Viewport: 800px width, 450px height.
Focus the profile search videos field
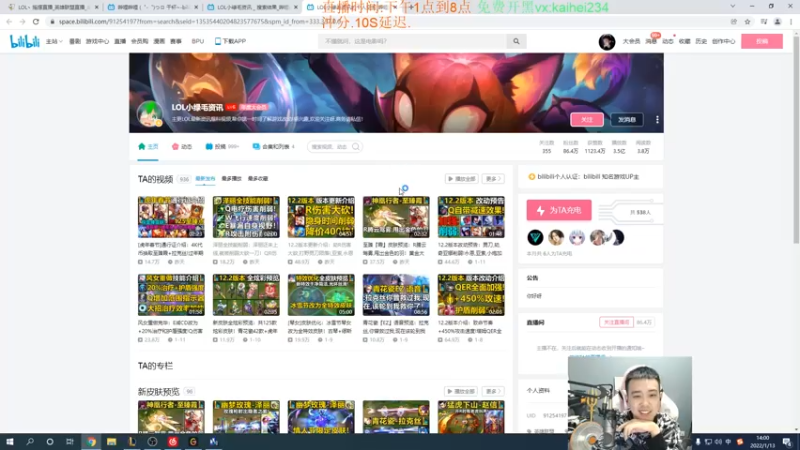tap(329, 147)
